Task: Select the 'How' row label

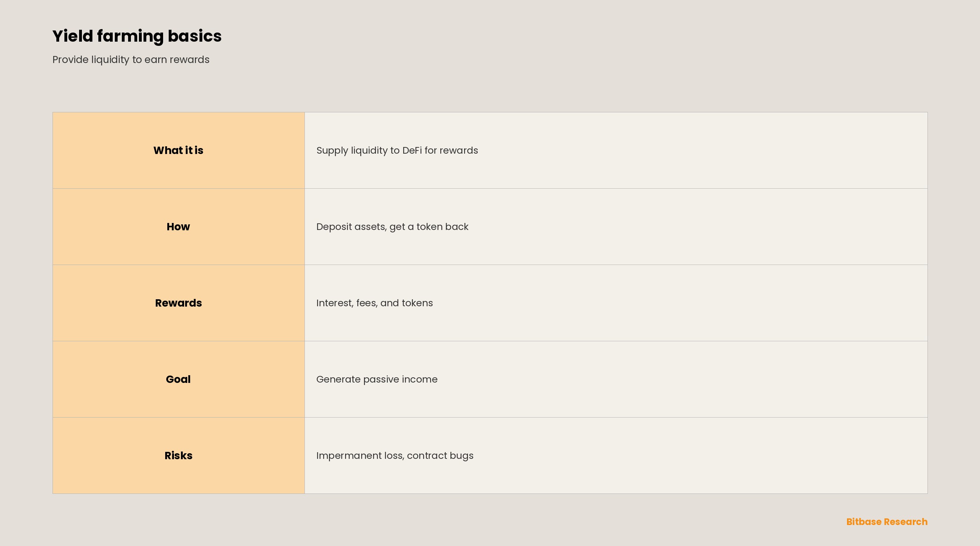Action: [178, 227]
